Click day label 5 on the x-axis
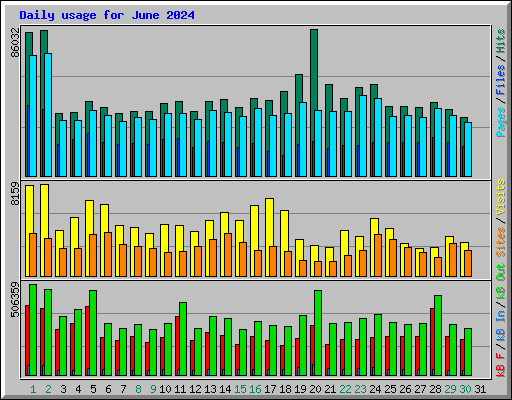 (x=93, y=389)
